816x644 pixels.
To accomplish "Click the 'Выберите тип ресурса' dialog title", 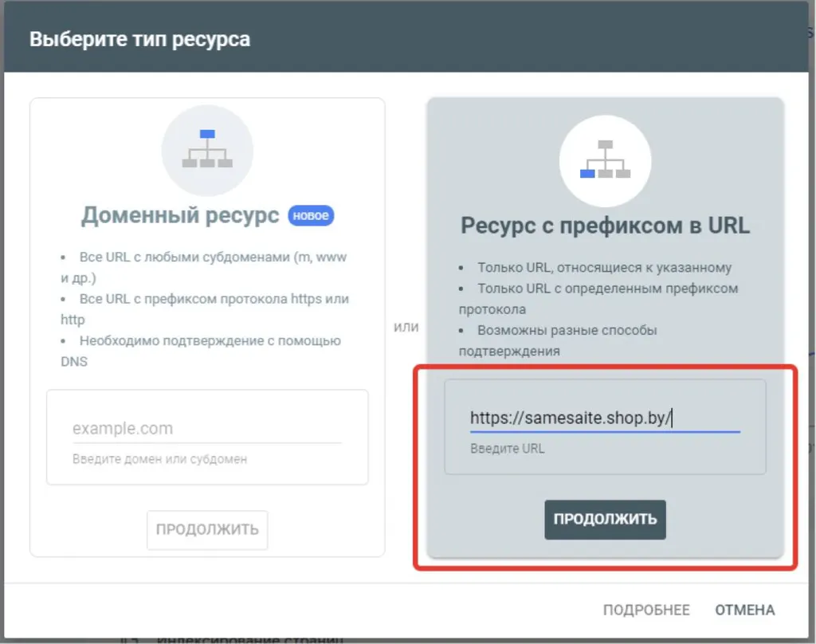I will 139,37.
